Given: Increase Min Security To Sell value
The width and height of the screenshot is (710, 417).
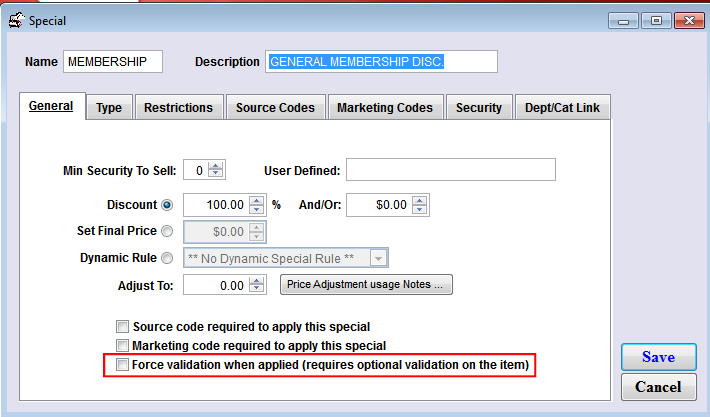Looking at the screenshot, I should (x=216, y=166).
